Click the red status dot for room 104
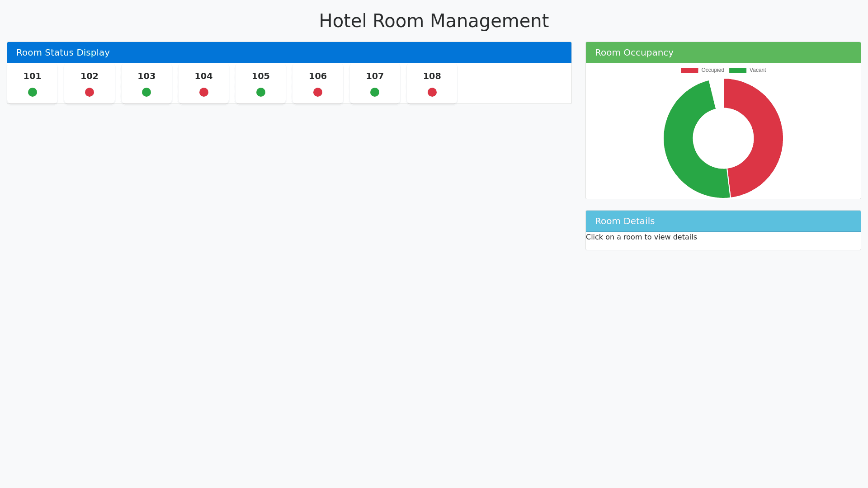868x488 pixels. [x=203, y=92]
